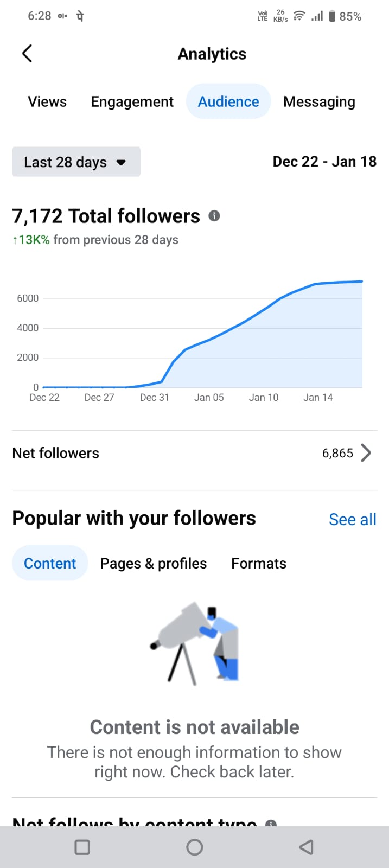Select the Content filter chip
The height and width of the screenshot is (868, 389).
pyautogui.click(x=50, y=564)
